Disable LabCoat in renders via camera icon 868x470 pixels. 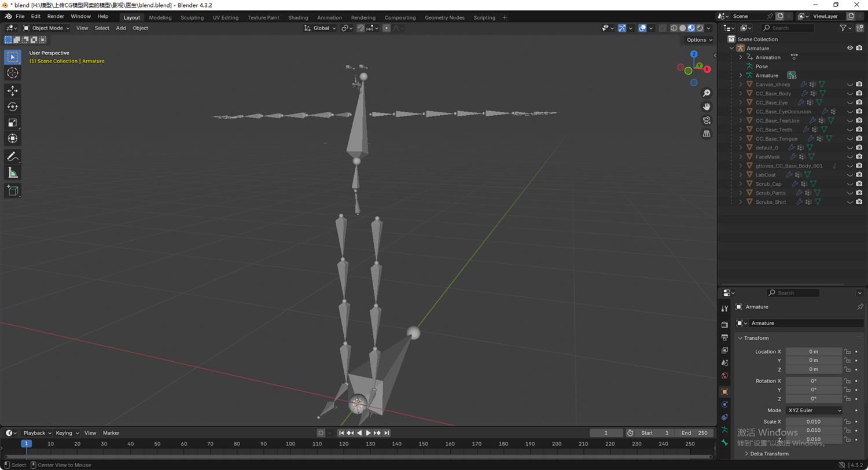(859, 175)
